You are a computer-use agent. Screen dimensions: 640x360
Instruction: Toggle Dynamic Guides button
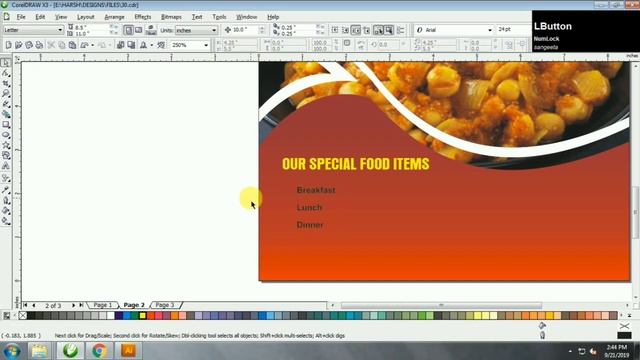367,30
